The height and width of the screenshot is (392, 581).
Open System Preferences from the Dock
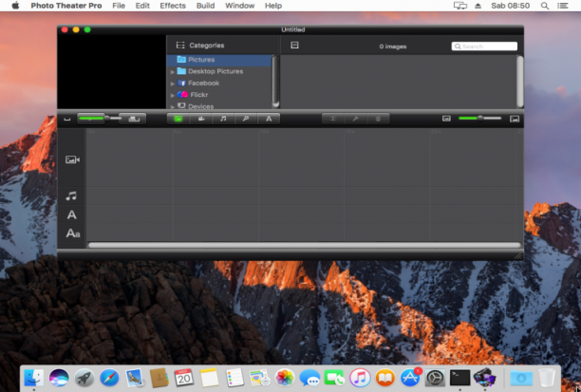(x=435, y=378)
